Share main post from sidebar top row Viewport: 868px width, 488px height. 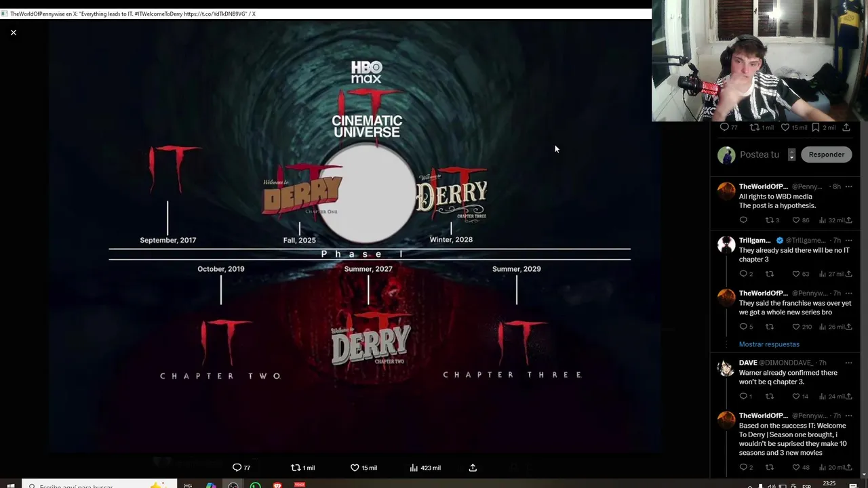coord(846,127)
